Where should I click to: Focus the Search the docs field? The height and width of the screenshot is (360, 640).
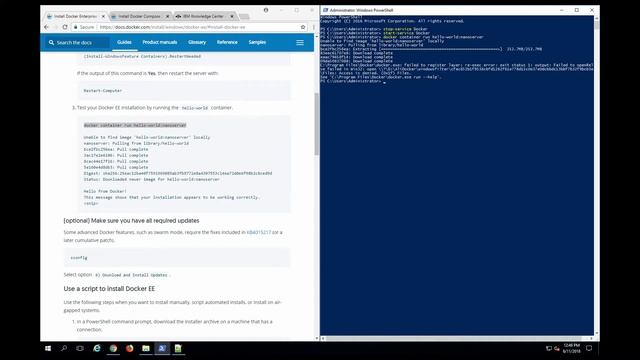[x=77, y=42]
